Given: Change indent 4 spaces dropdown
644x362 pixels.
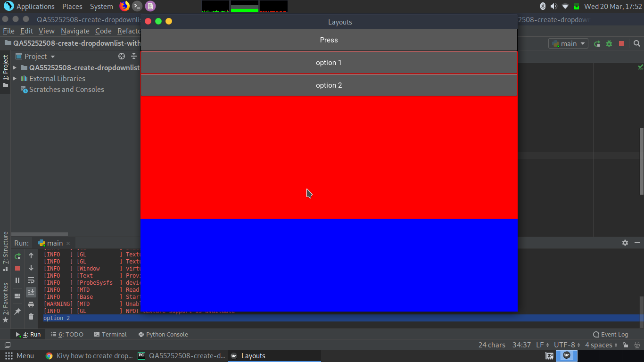Looking at the screenshot, I should [x=602, y=345].
